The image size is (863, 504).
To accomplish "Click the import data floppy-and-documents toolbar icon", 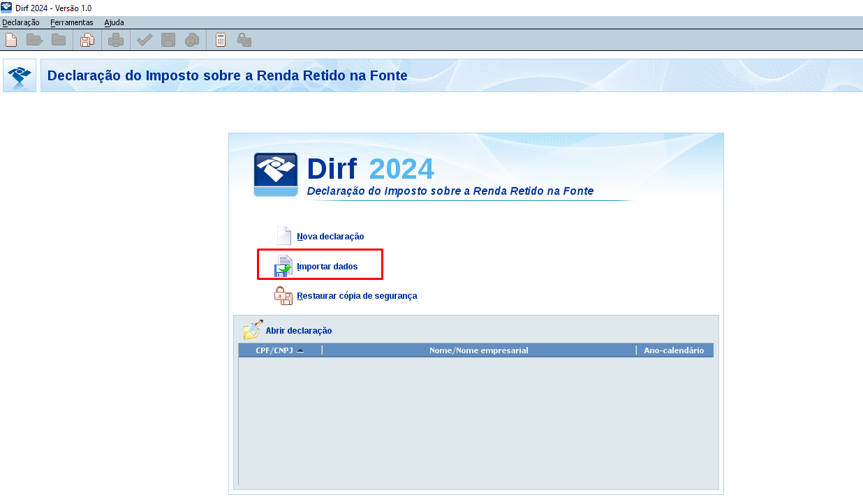I will pos(87,40).
